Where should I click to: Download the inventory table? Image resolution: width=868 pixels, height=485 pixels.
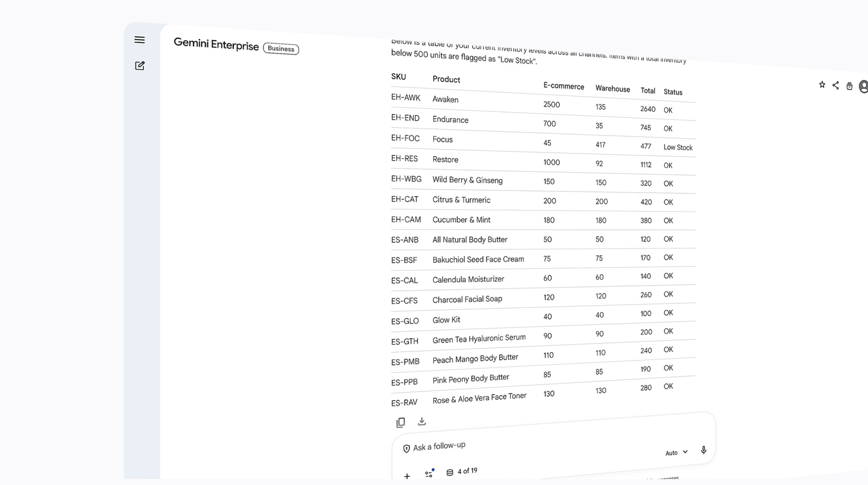click(x=422, y=421)
